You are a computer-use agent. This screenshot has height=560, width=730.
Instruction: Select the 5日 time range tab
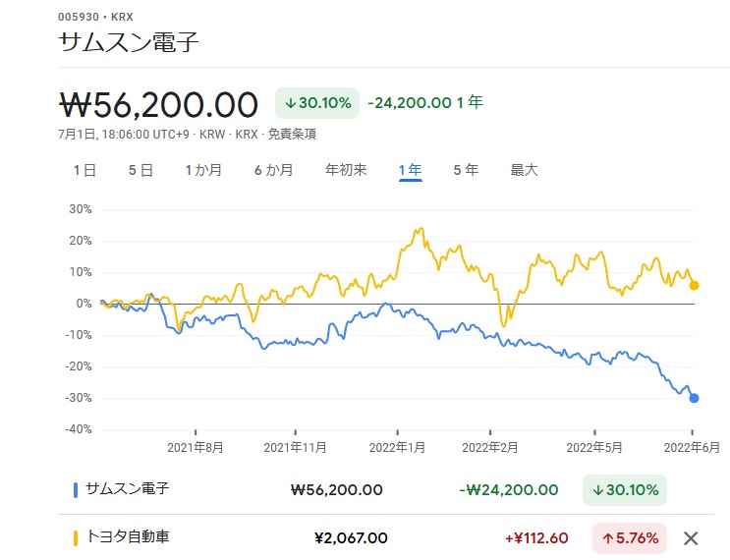coord(140,170)
